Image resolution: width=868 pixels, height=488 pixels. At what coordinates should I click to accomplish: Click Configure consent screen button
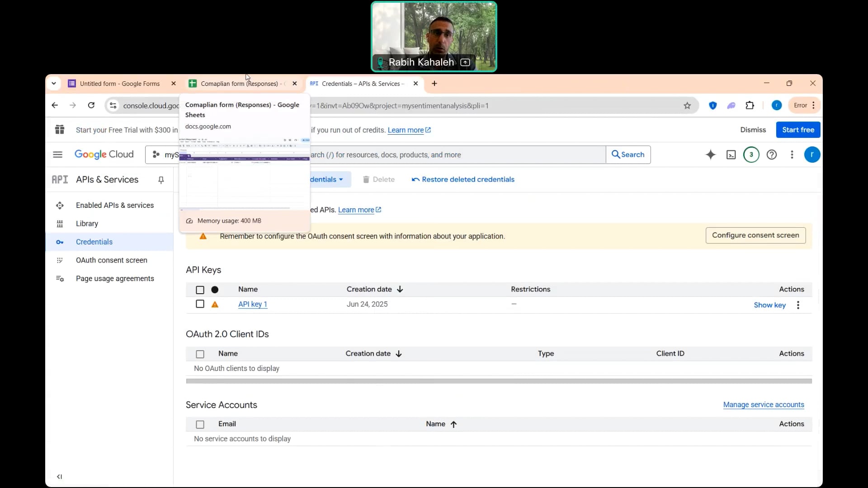(x=755, y=235)
